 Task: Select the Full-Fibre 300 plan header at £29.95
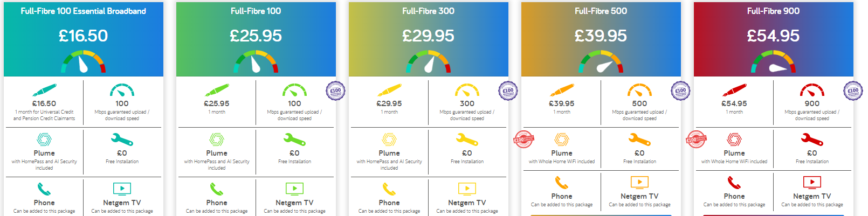[x=429, y=11]
